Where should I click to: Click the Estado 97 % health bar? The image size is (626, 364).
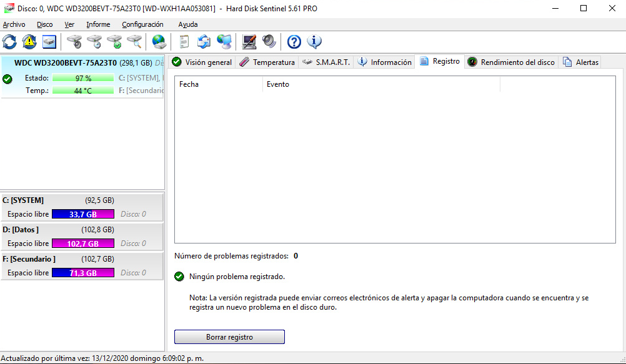pos(83,78)
